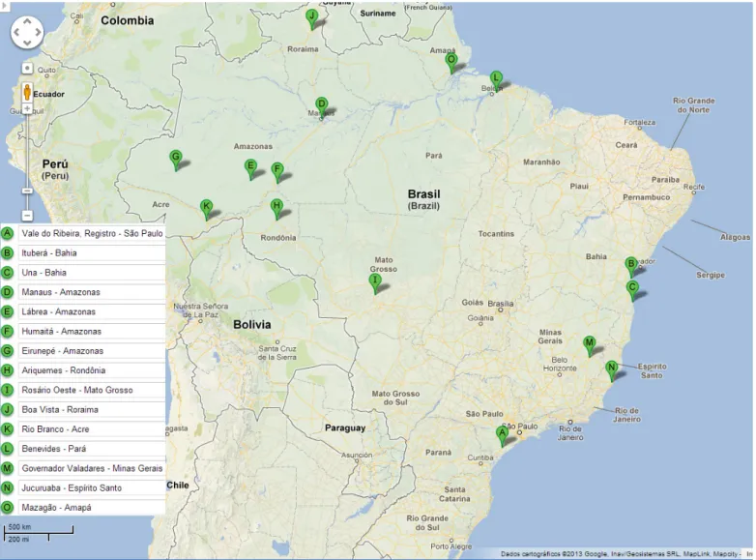This screenshot has height=560, width=756.
Task: Open Jucuruaba - Espírito Santo entry
Action: tap(92, 488)
